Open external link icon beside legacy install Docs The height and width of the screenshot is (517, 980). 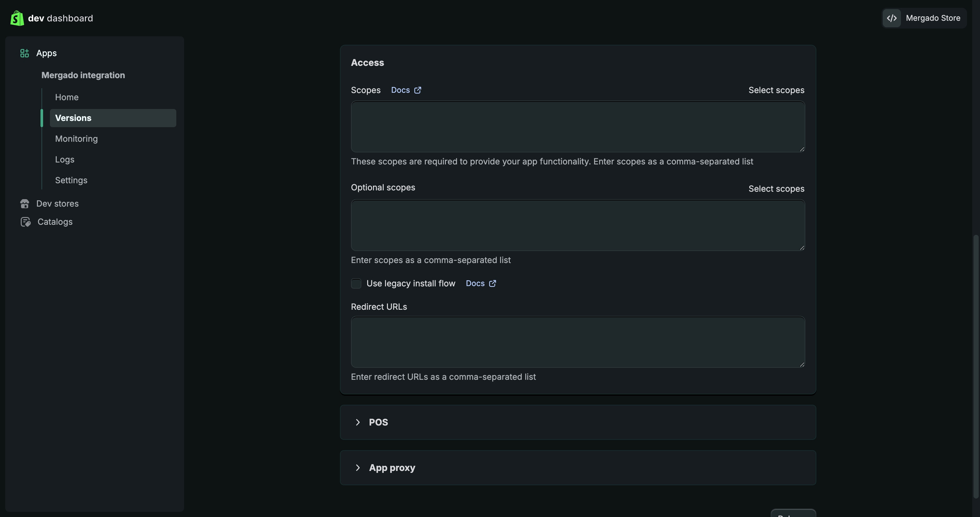[492, 283]
